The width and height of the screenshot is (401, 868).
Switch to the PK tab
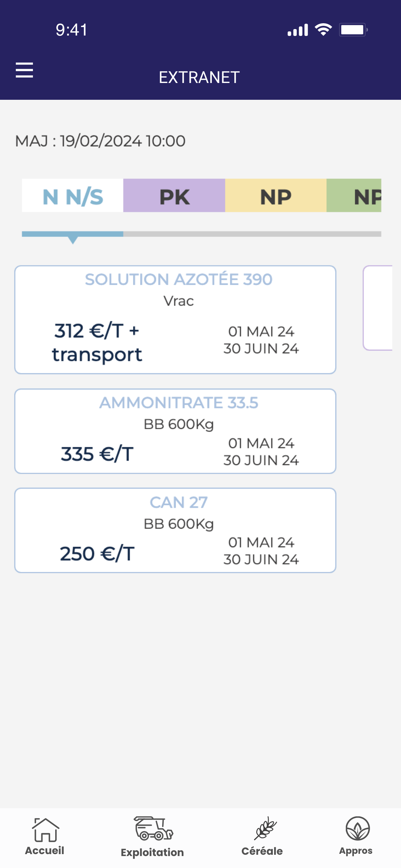tap(174, 196)
